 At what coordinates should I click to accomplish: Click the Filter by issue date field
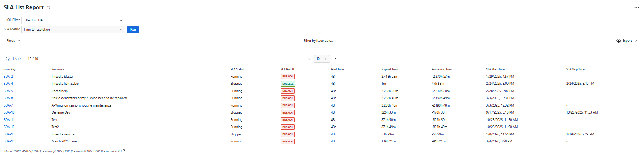tap(318, 41)
